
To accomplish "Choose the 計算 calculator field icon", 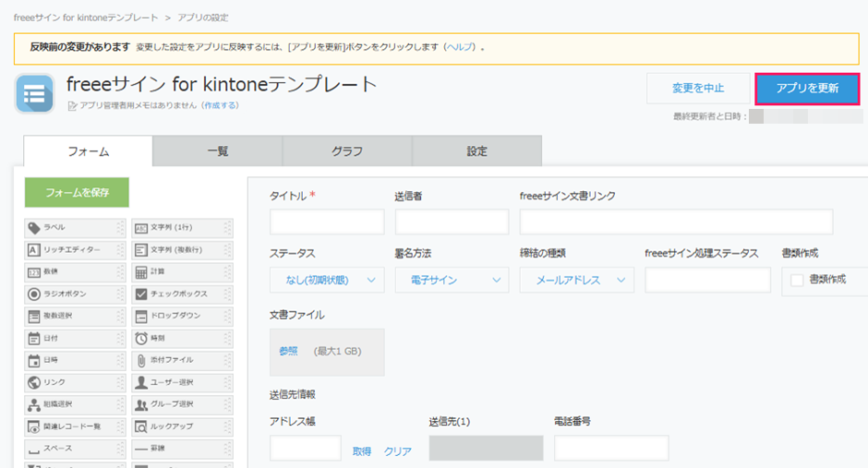I will [141, 272].
